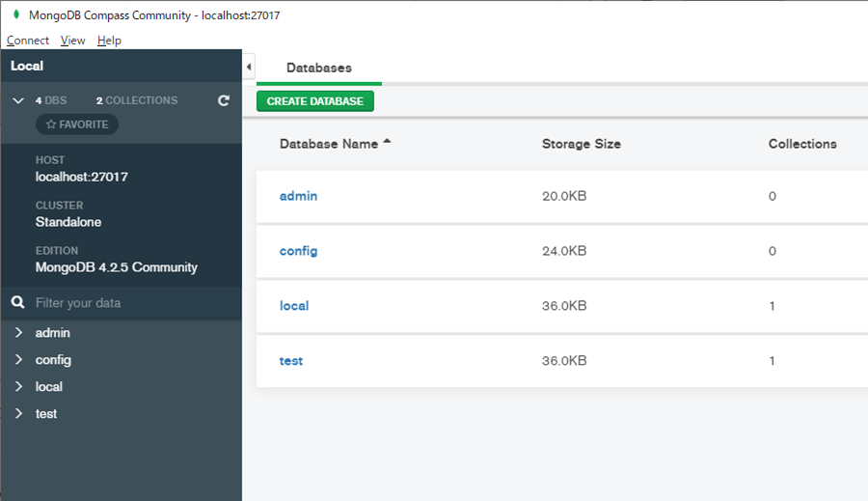Open the View menu
868x501 pixels.
[x=72, y=41]
